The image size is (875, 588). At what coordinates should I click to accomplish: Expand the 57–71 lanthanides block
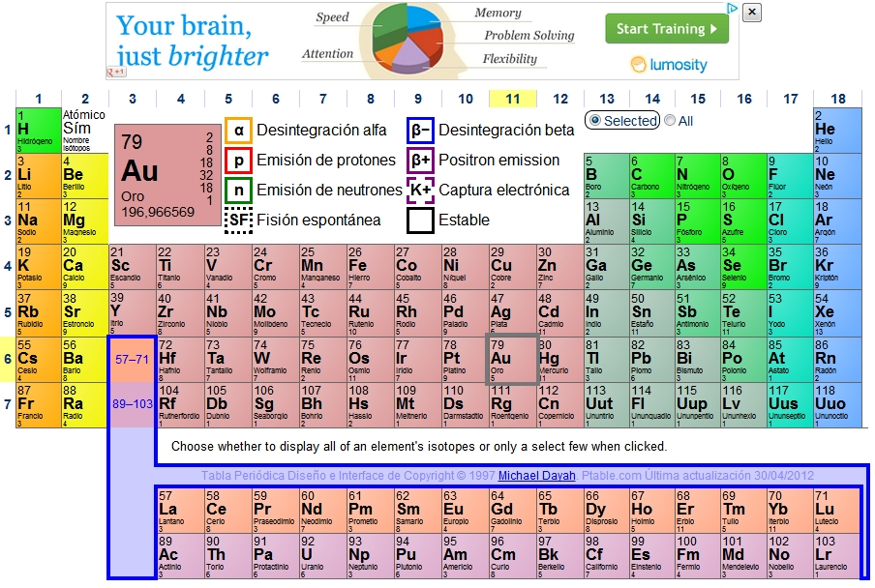[132, 359]
